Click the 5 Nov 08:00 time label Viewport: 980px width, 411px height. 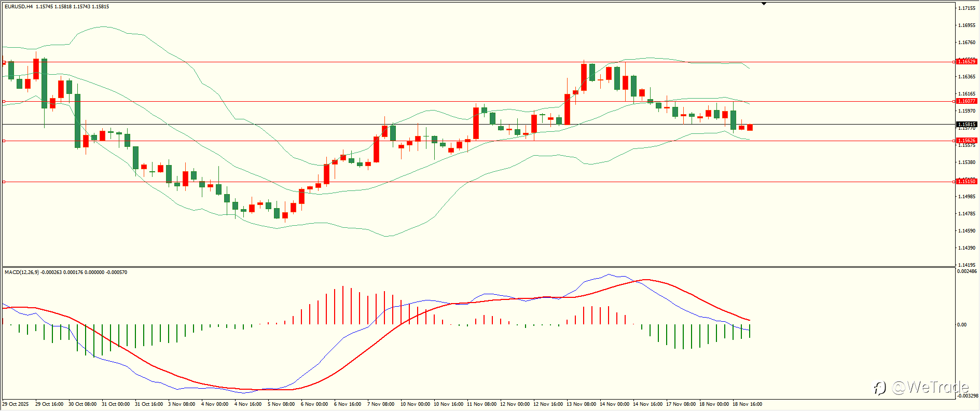[281, 404]
